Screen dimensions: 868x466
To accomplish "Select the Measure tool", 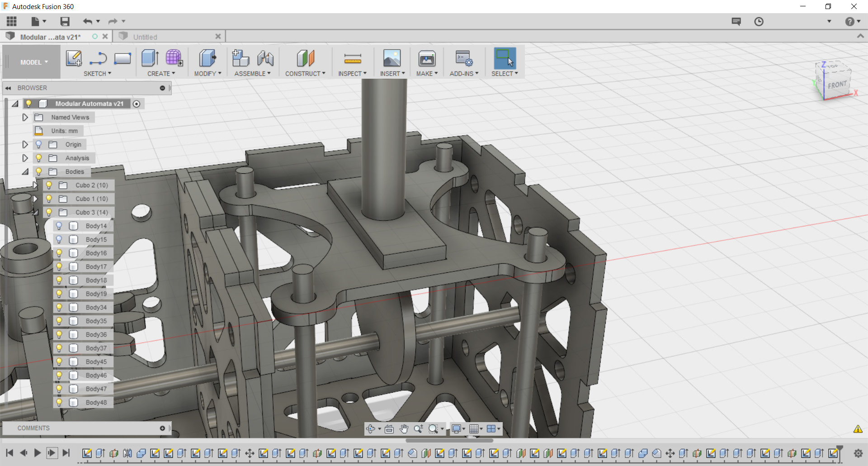I will (x=353, y=58).
